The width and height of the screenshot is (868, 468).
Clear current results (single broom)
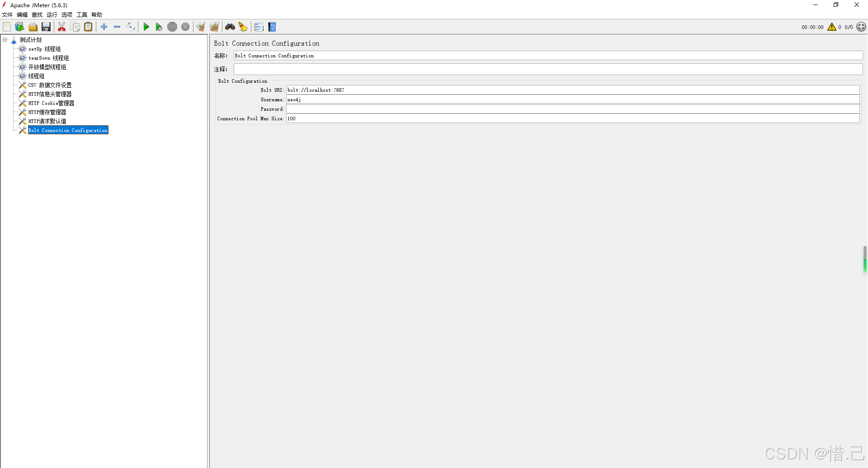pyautogui.click(x=201, y=27)
